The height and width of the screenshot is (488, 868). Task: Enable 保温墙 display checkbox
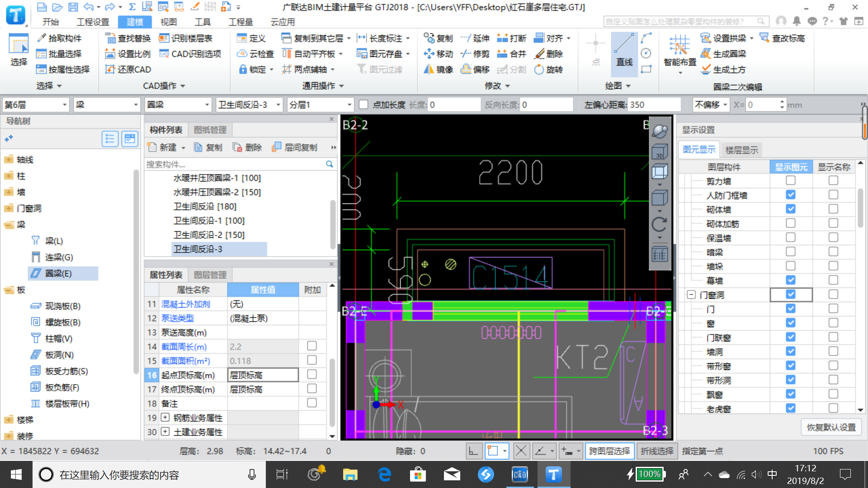(x=790, y=237)
